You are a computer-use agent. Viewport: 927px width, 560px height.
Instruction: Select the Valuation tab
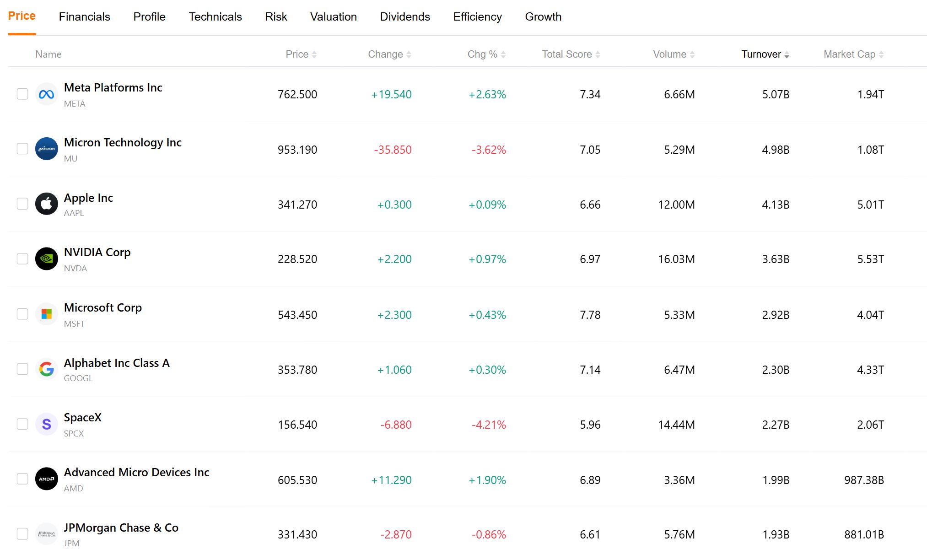coord(334,17)
